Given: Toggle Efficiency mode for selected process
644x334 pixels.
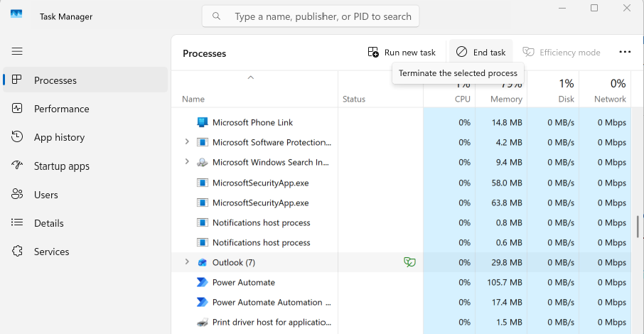Looking at the screenshot, I should click(562, 52).
